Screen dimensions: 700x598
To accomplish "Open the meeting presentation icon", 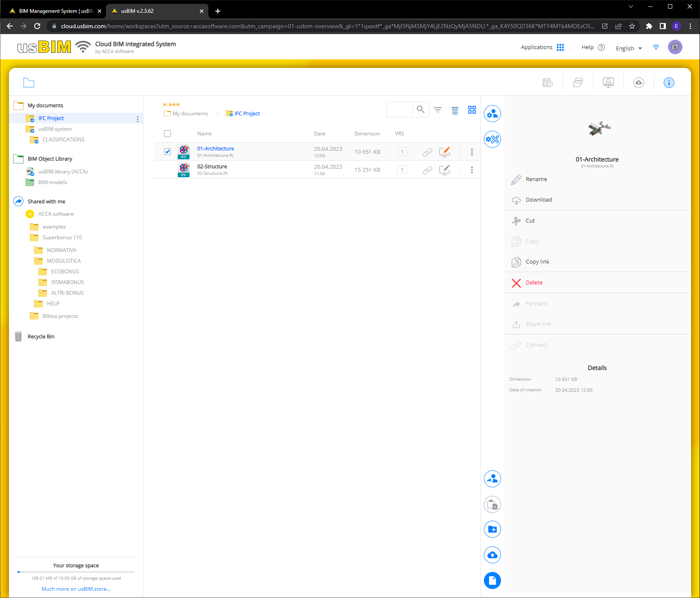I will [x=608, y=82].
